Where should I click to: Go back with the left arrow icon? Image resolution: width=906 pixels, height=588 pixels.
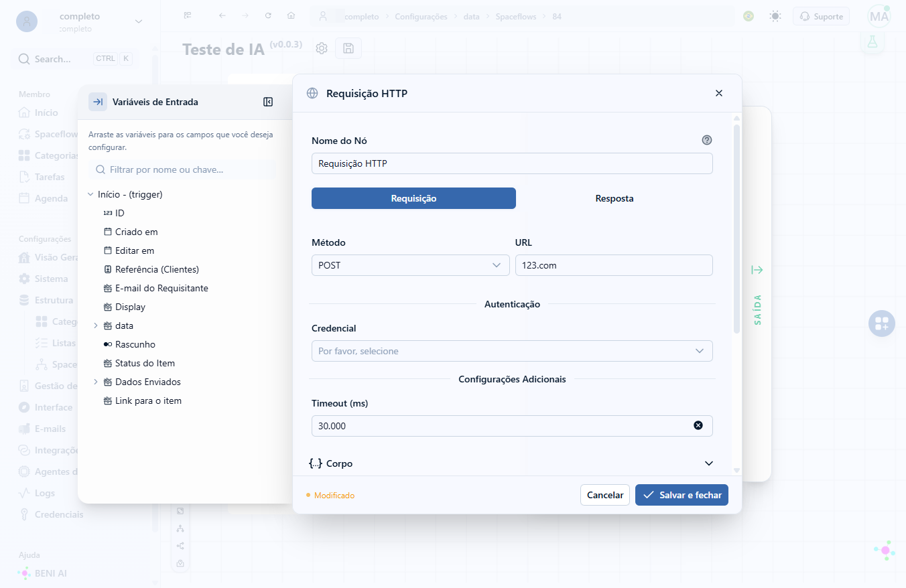222,15
